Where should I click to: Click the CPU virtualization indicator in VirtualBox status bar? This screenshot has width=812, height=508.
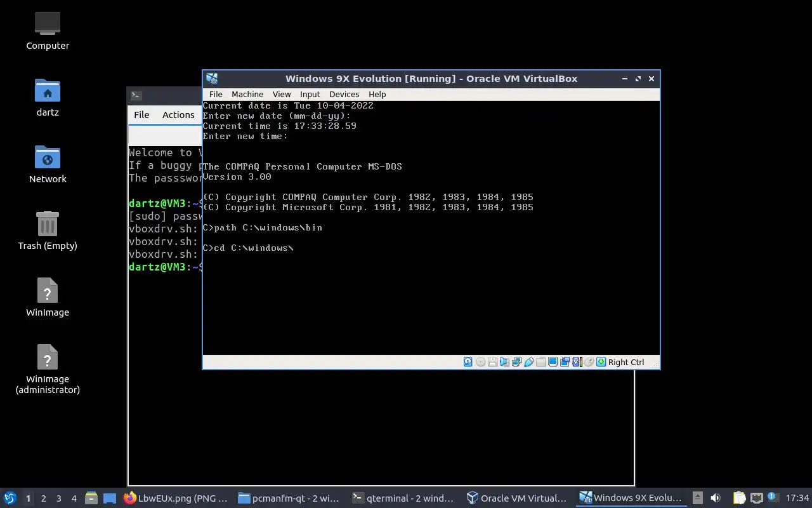[x=577, y=362]
